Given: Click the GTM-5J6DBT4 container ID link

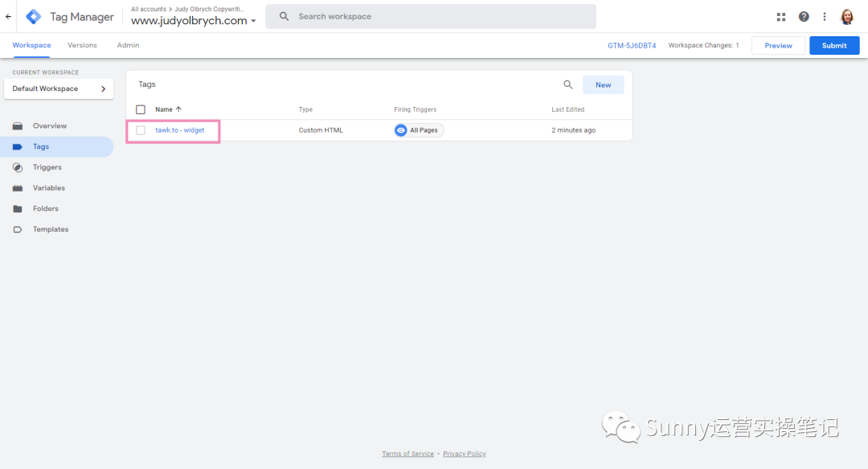Looking at the screenshot, I should tap(632, 46).
